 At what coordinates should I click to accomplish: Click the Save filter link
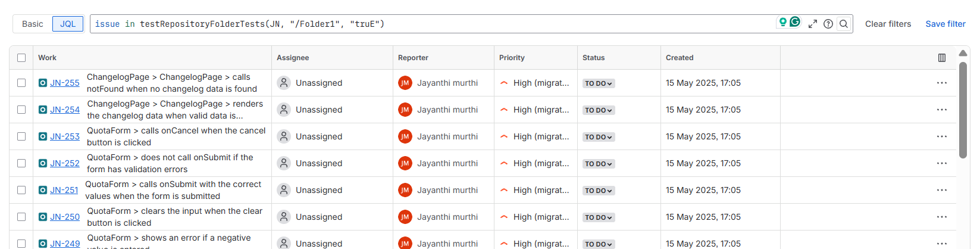click(x=945, y=24)
